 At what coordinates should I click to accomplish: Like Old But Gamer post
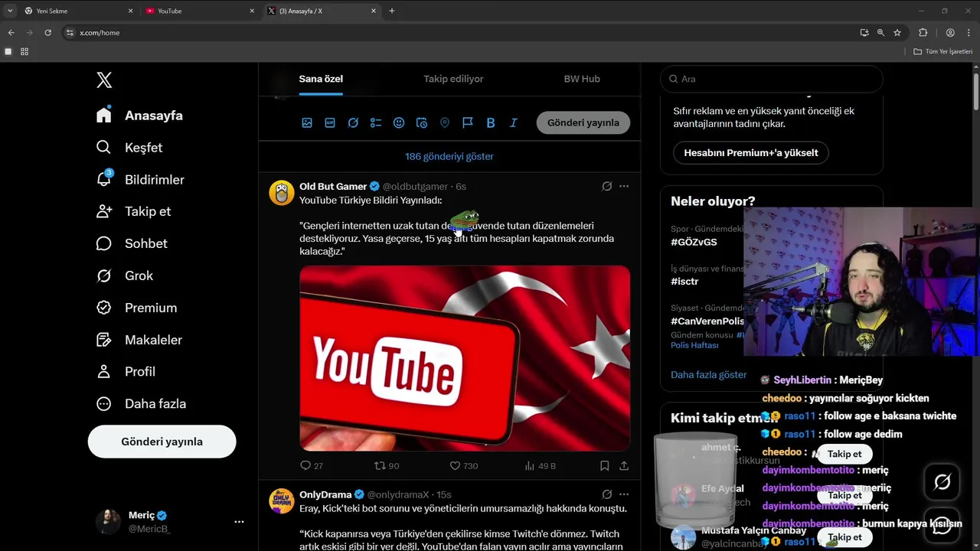coord(463,465)
